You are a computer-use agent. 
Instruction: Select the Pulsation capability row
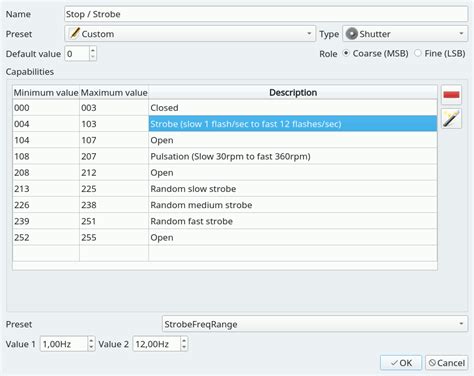pyautogui.click(x=225, y=156)
